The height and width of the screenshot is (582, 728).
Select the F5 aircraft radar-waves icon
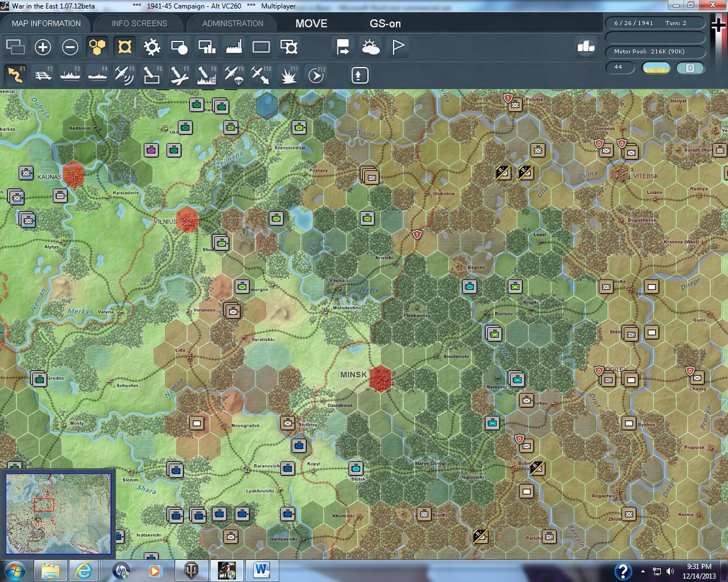click(125, 75)
